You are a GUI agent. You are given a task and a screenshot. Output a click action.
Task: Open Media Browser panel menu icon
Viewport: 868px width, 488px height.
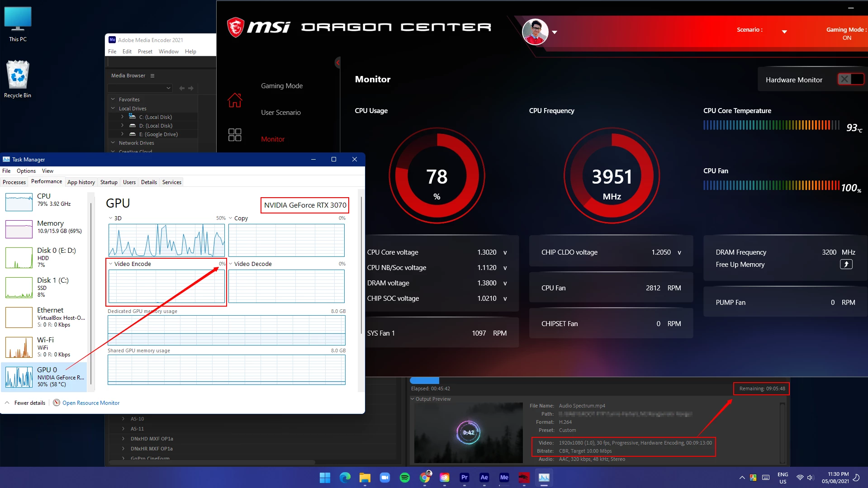(x=152, y=76)
